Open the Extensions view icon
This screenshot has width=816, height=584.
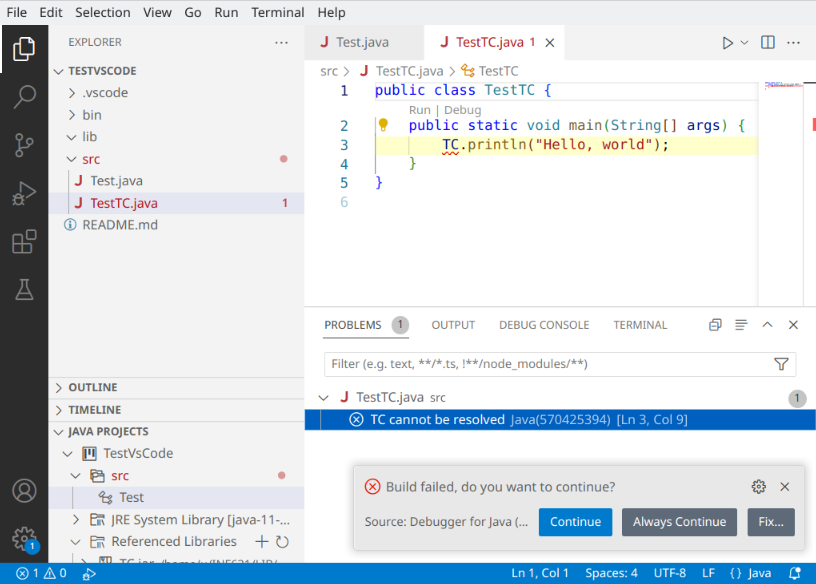24,242
